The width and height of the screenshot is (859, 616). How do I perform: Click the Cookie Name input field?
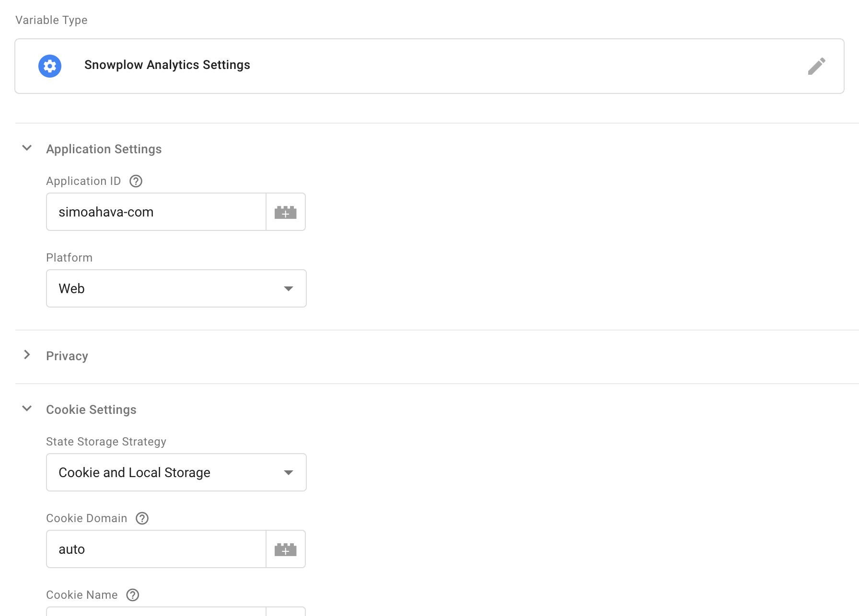(x=156, y=611)
